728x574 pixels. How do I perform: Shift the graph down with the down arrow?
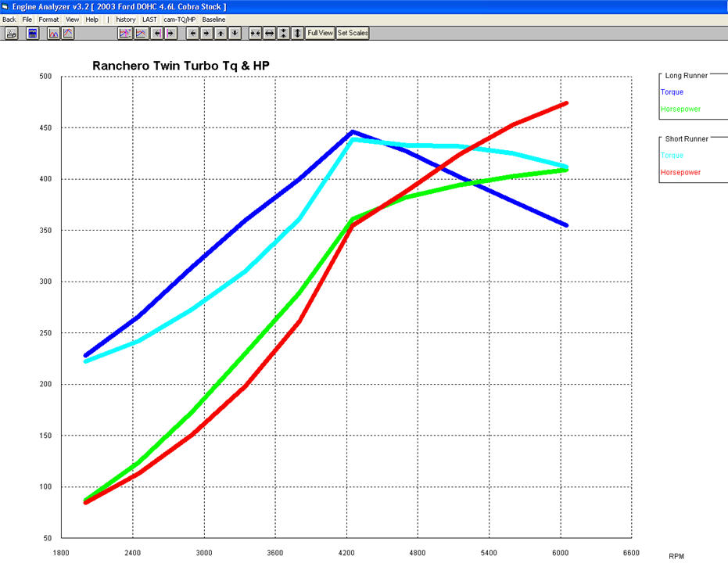click(x=235, y=34)
